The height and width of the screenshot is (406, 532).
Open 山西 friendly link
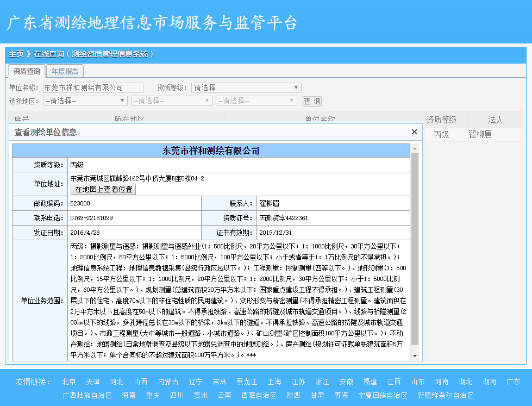[x=141, y=382]
